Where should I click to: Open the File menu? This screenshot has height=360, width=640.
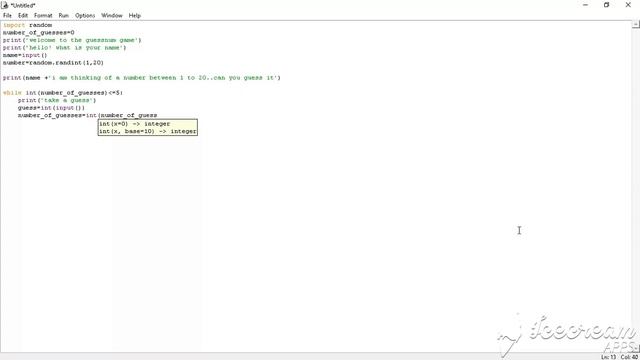tap(7, 16)
